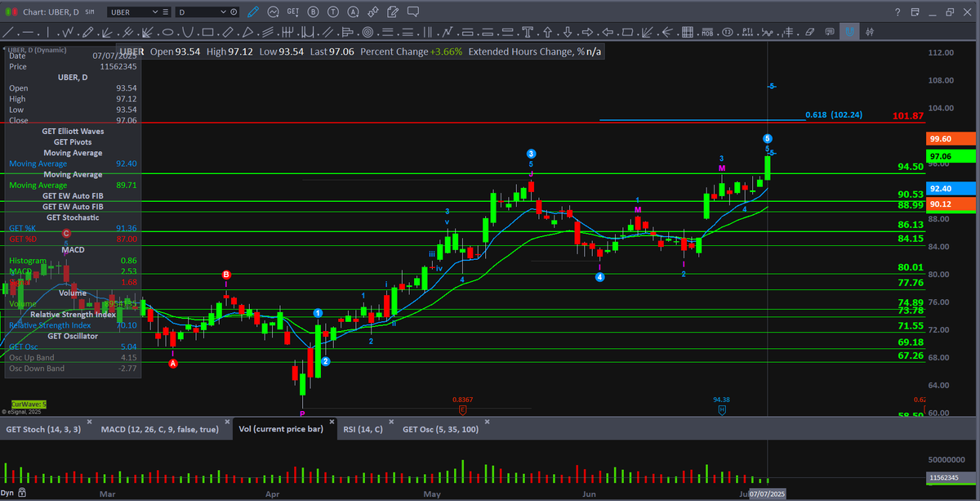980x501 pixels.
Task: Open the chat bubble comment icon
Action: click(412, 11)
